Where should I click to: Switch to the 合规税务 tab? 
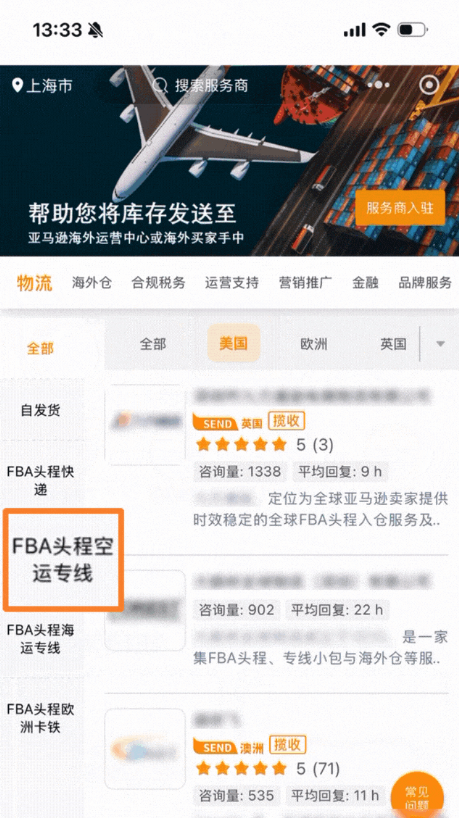(x=158, y=283)
